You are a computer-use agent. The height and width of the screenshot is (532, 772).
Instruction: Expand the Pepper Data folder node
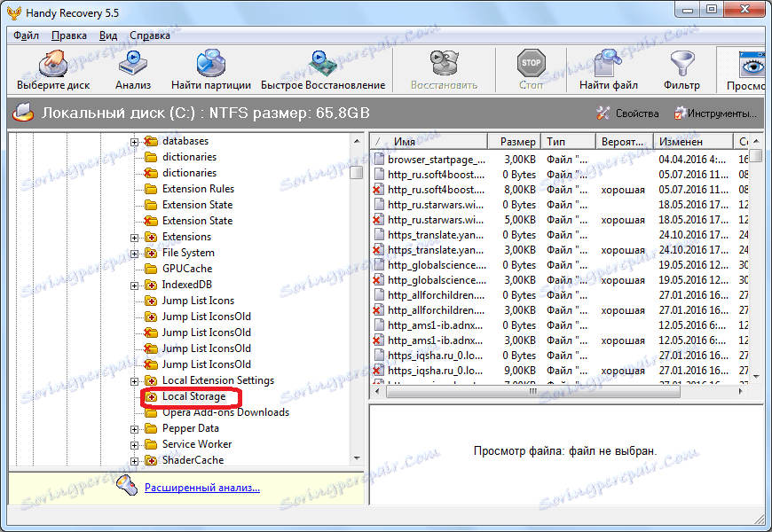(134, 429)
